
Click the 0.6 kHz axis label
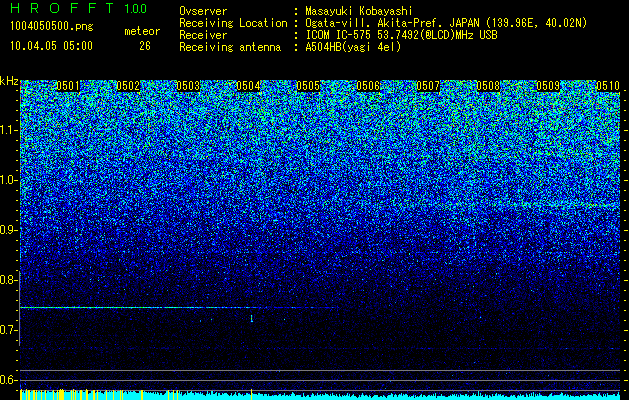8,380
